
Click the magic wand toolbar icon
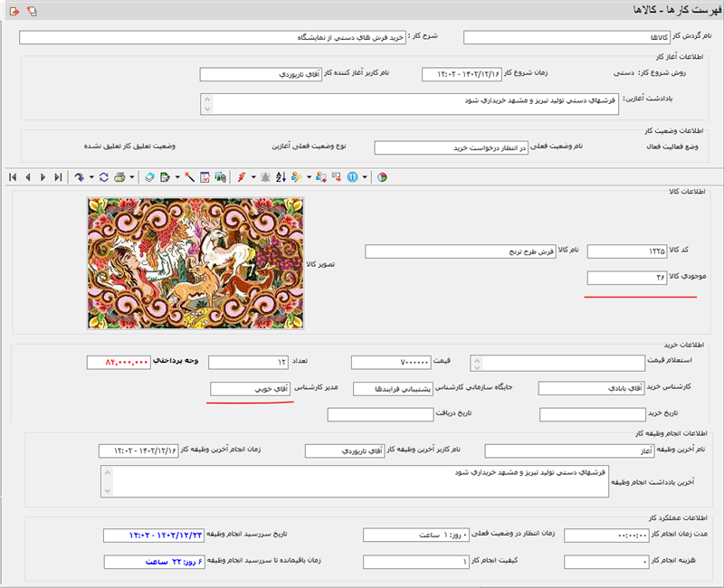coord(190,177)
